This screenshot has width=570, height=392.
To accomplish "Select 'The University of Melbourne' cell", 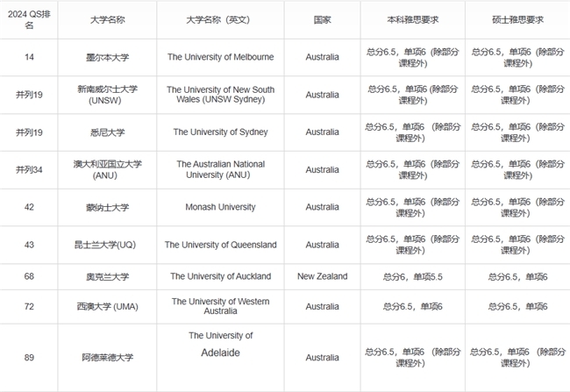I will pos(220,58).
